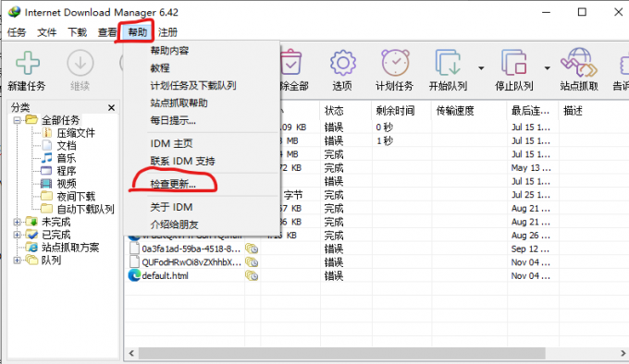Click file icon beside 0a3fa1ad-59ba-4518-8...
629x364 pixels.
click(x=134, y=249)
